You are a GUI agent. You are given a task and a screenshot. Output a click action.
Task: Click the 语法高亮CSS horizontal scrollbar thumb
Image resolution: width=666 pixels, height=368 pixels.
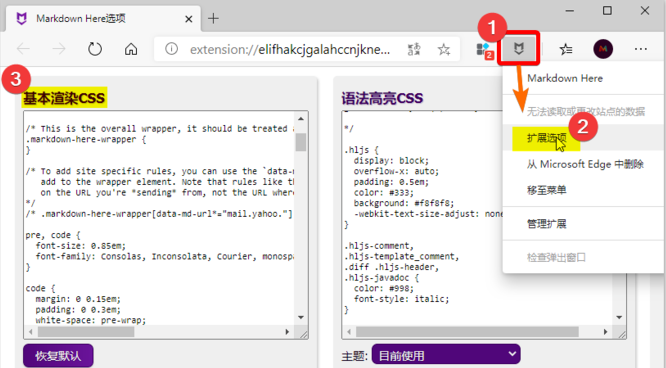(x=467, y=332)
